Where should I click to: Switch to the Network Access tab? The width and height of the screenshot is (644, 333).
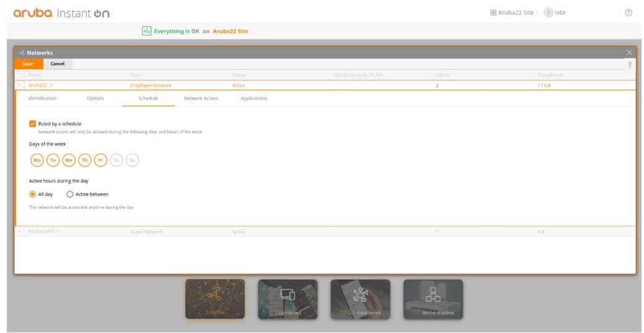click(201, 98)
